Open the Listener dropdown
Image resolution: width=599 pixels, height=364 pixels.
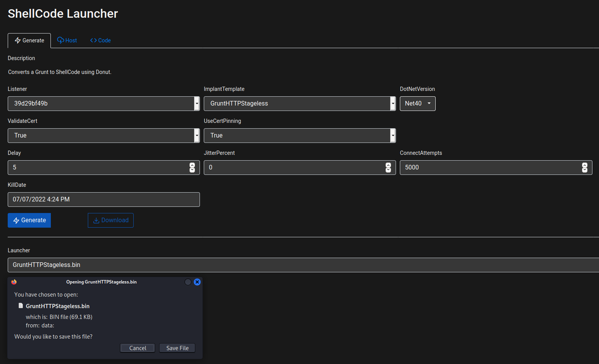(104, 104)
